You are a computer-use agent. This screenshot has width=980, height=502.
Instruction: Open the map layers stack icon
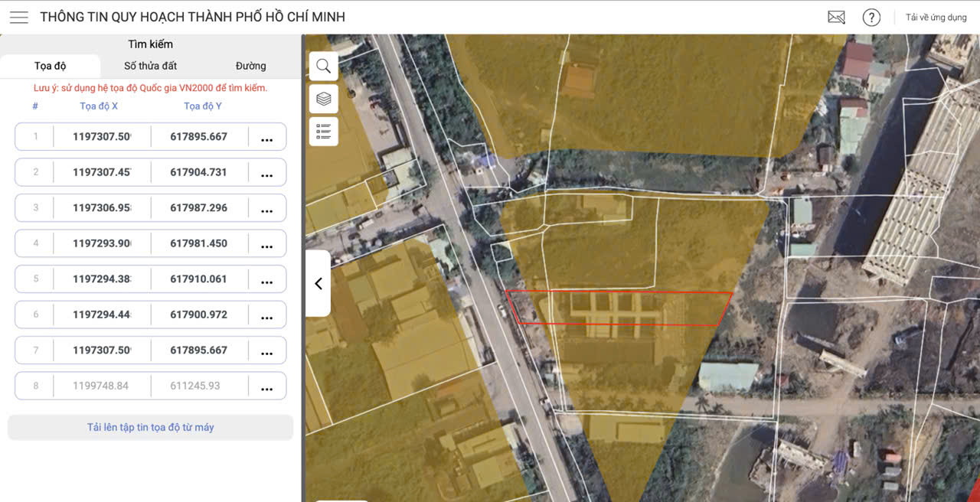324,99
